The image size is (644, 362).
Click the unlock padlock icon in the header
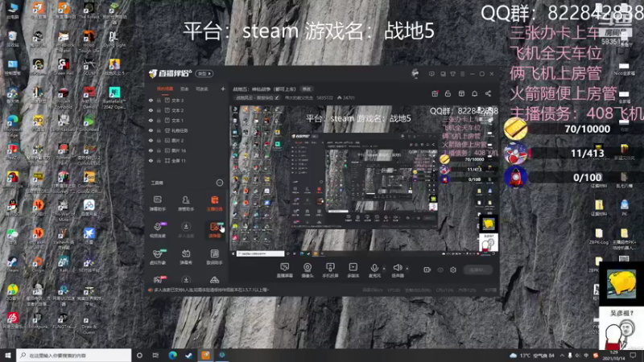[x=448, y=93]
